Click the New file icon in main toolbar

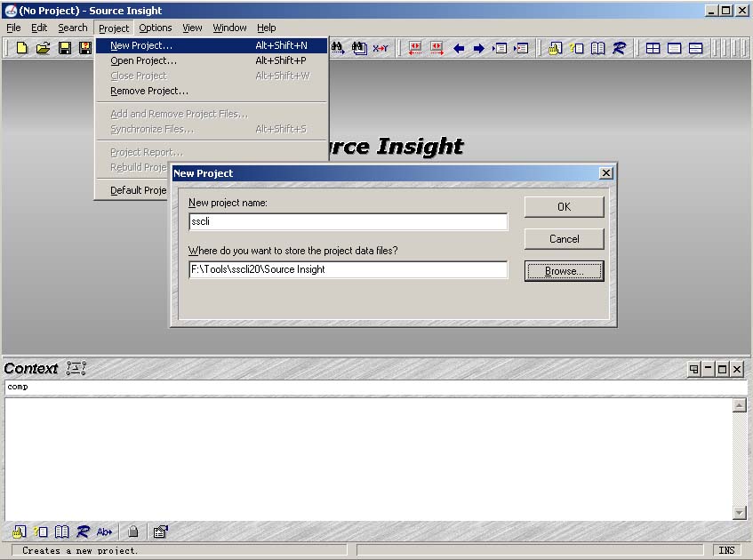[21, 48]
